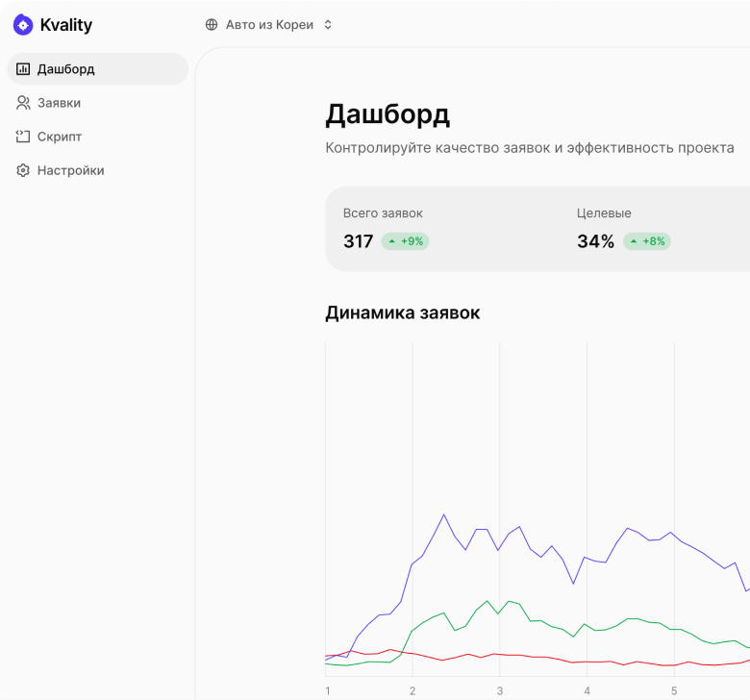Click the purple line peak on chart
The width and height of the screenshot is (750, 700).
click(x=444, y=514)
